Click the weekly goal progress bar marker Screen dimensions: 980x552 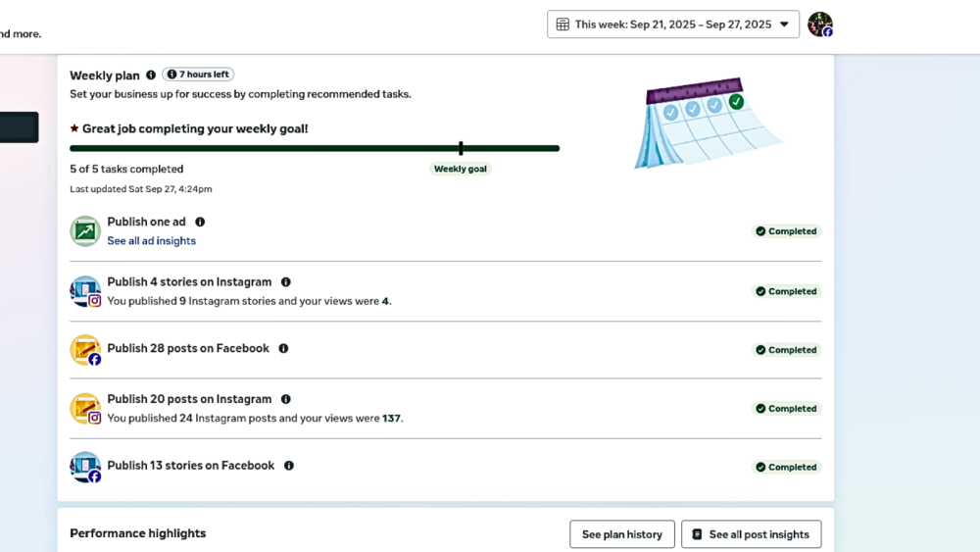pyautogui.click(x=461, y=148)
